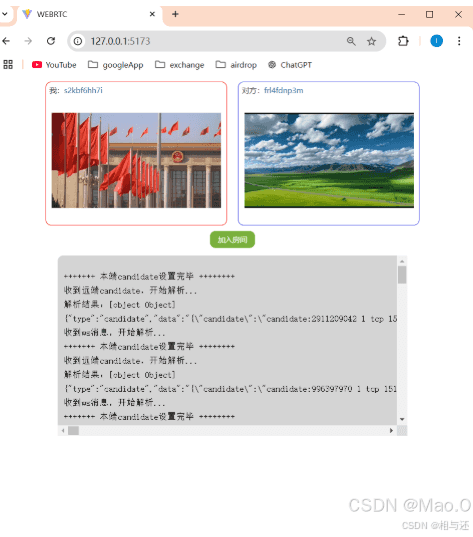Close the WEBRTC tab
473x537 pixels.
pos(152,14)
